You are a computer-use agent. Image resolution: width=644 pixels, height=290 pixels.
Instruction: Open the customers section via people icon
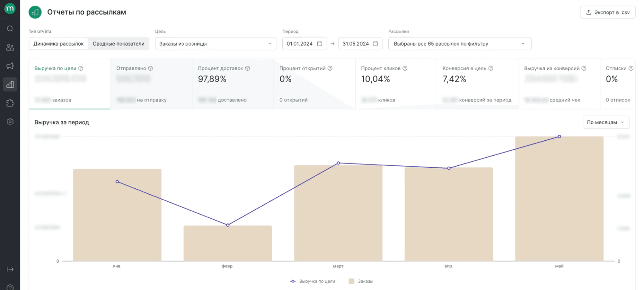[10, 47]
